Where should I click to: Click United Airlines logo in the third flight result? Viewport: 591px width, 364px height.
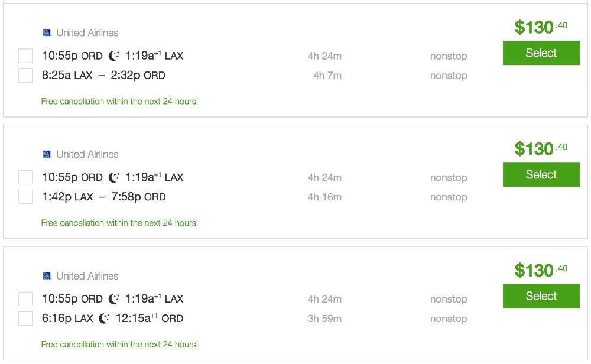(47, 276)
